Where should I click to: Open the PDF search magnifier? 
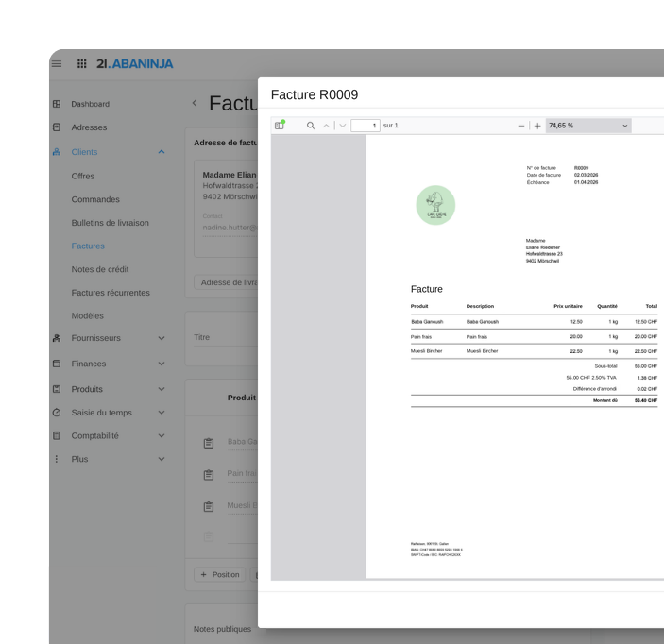pos(311,126)
